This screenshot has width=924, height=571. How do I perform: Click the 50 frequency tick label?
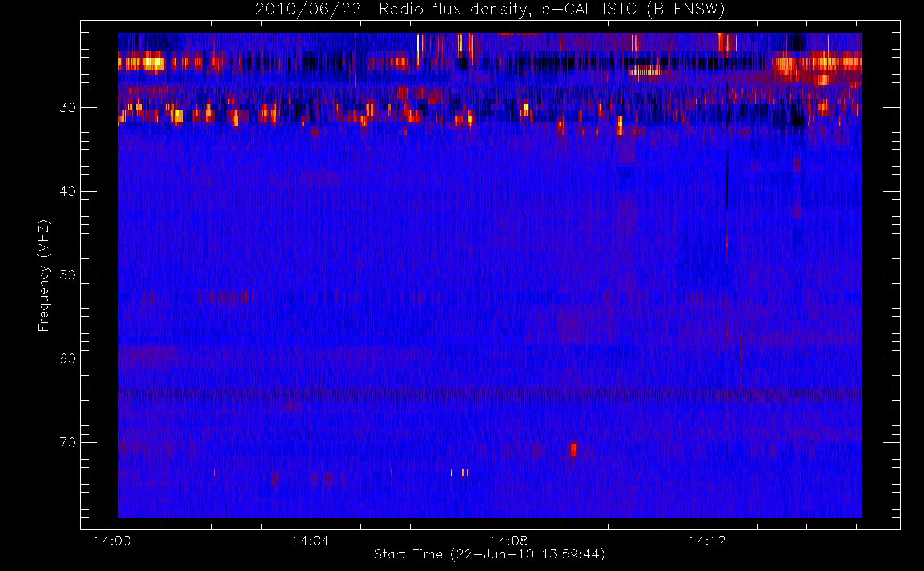click(67, 275)
